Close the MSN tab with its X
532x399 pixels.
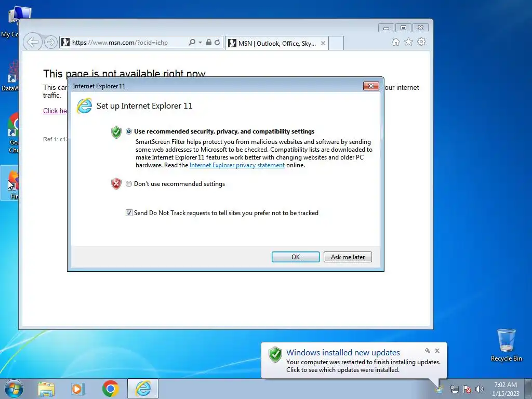(x=323, y=44)
